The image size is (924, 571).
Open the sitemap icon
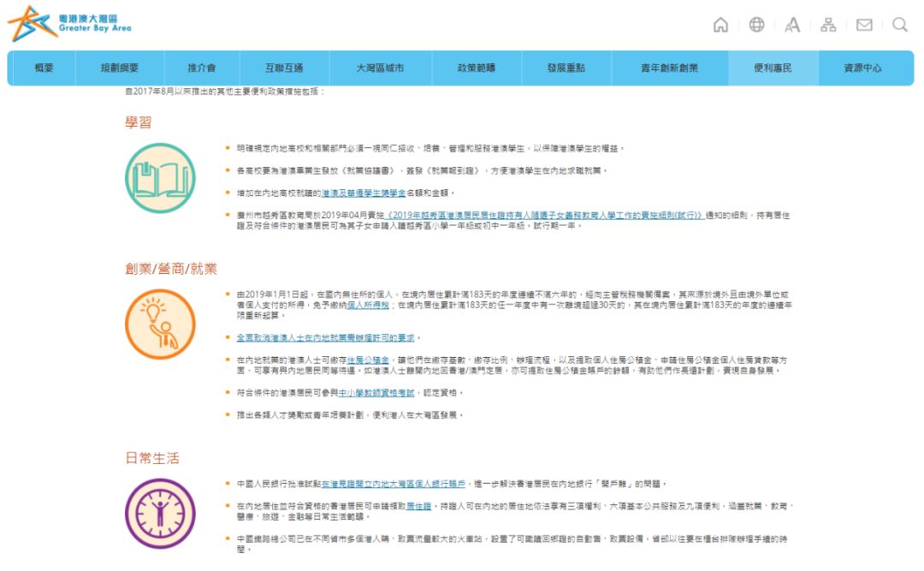pos(826,26)
